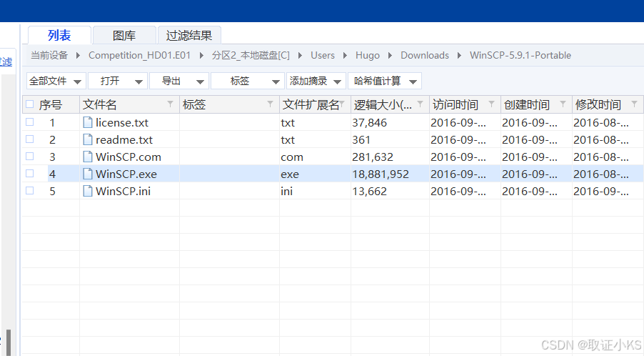Go to Downloads in the breadcrumb
644x356 pixels.
click(425, 56)
